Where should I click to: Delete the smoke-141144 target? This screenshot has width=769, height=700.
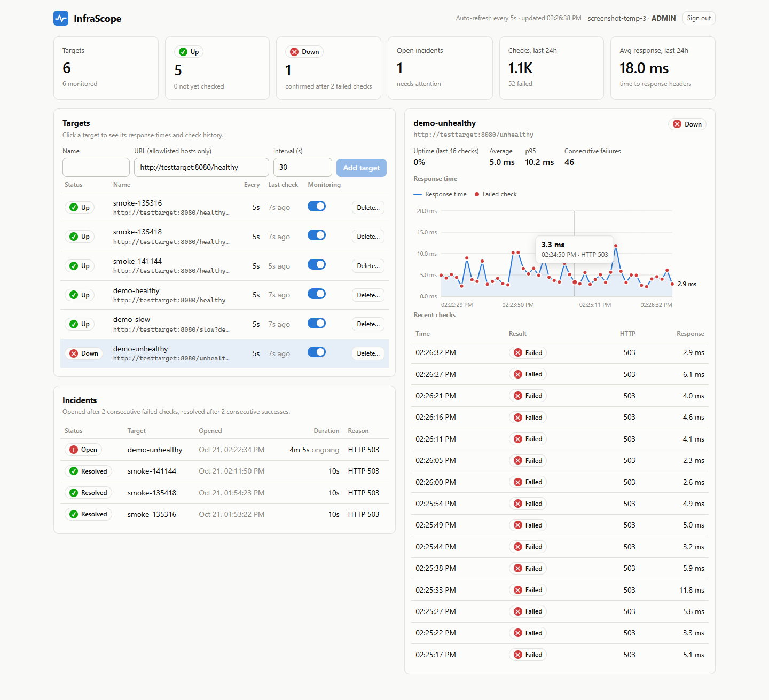[368, 266]
